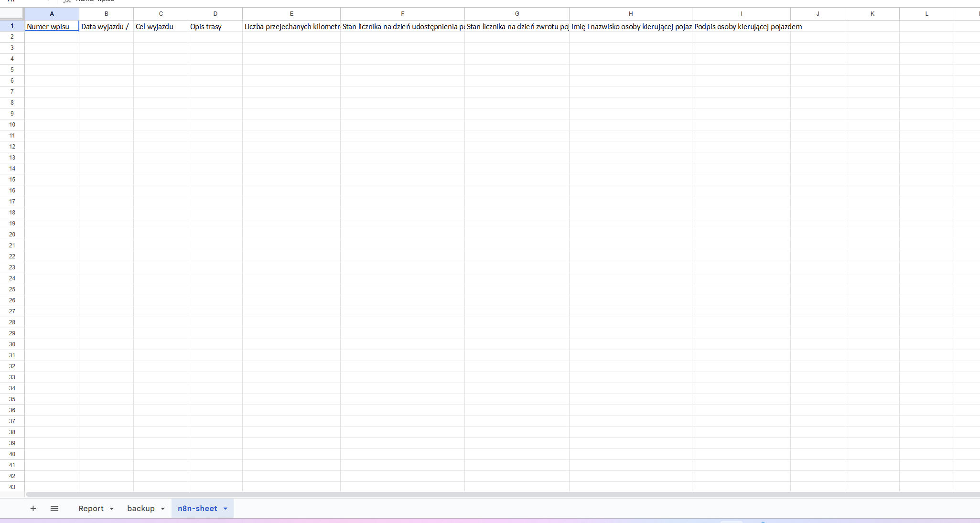Select column J header
980x523 pixels.
818,14
